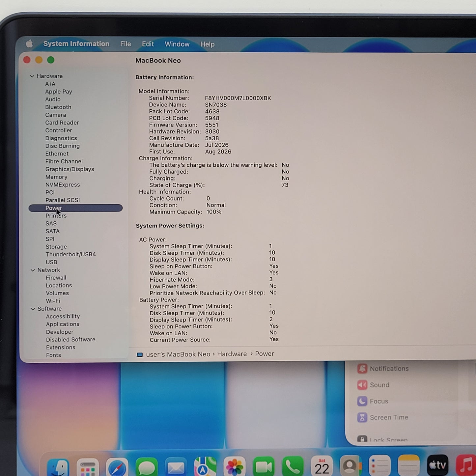Click the serial number F8YHV000M7L0000XBK
The height and width of the screenshot is (476, 476).
(238, 98)
